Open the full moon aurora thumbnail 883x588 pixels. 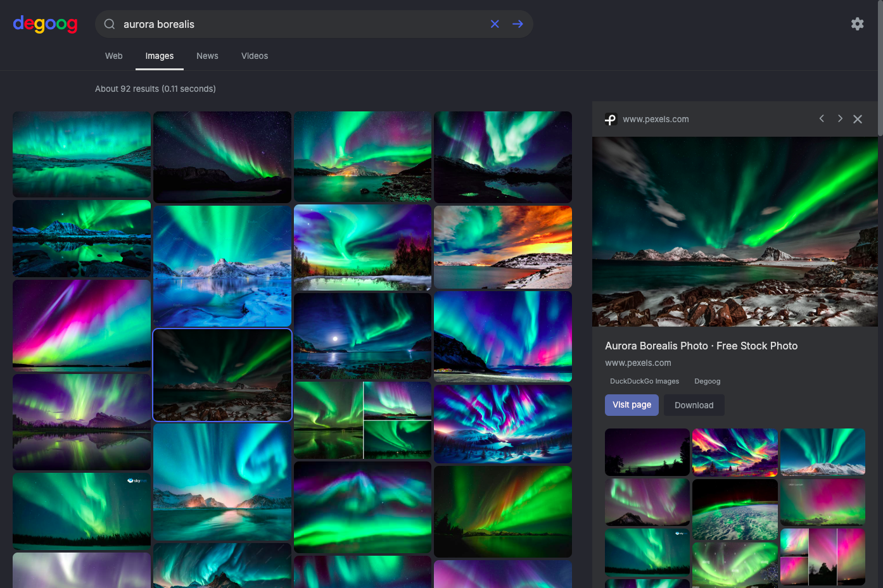362,336
